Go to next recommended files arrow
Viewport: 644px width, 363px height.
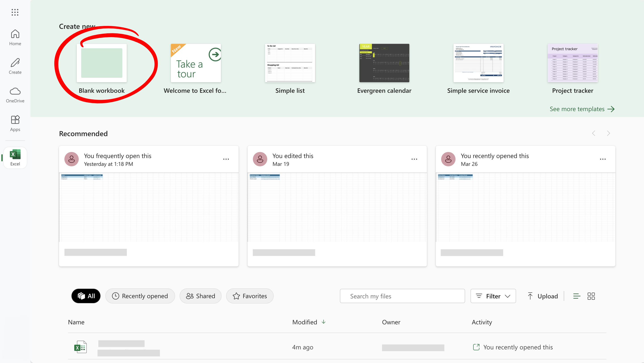pos(608,133)
